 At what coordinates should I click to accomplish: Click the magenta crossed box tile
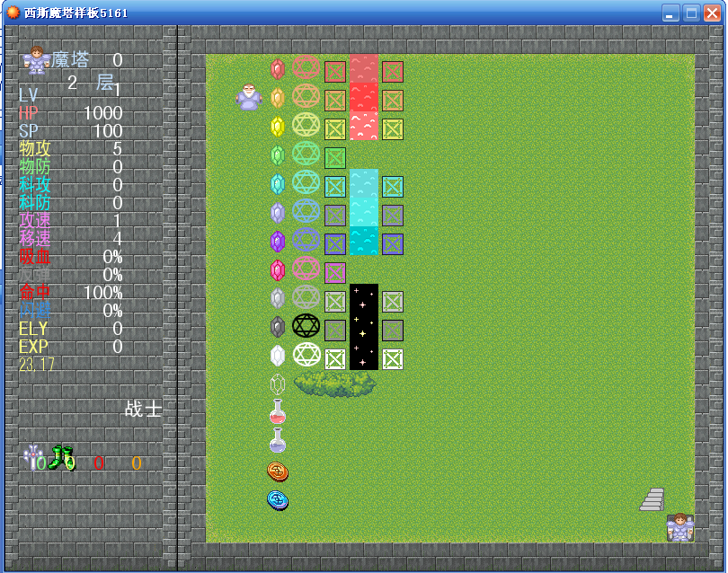[x=335, y=273]
